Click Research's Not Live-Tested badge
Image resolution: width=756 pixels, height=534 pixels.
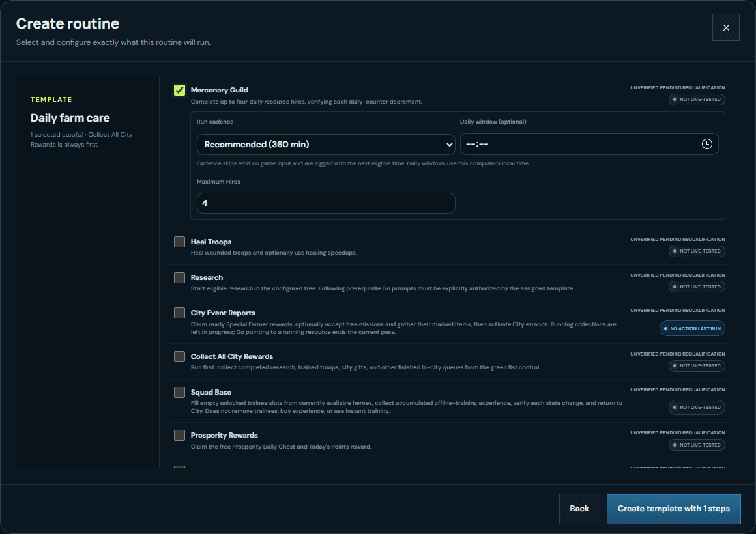click(x=697, y=287)
